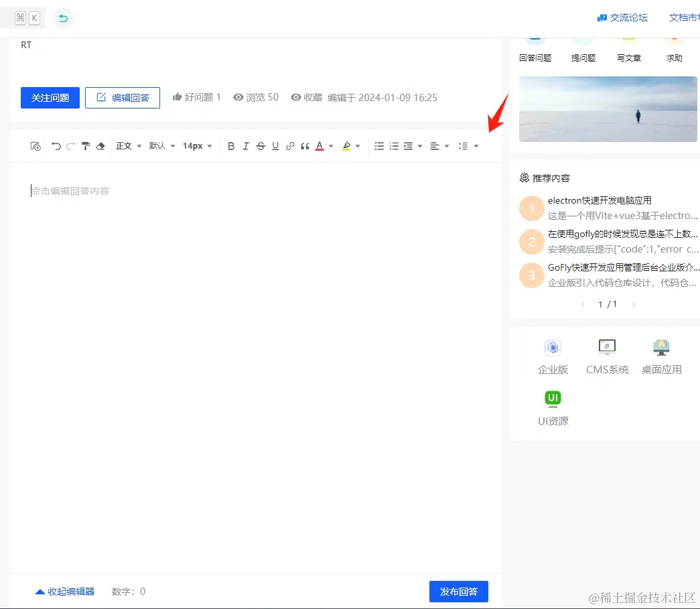Toggle italic formatting
The image size is (700, 609).
pos(246,146)
